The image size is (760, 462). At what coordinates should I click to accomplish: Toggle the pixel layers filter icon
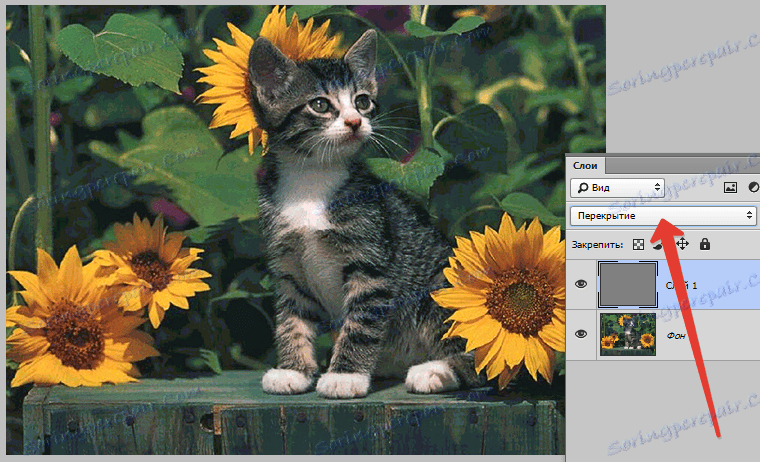pyautogui.click(x=730, y=188)
